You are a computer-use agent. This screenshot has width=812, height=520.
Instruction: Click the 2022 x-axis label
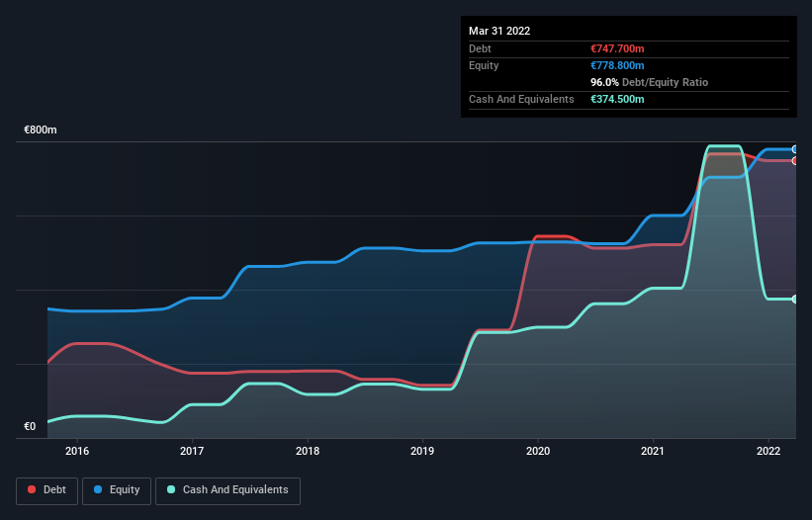pos(768,451)
